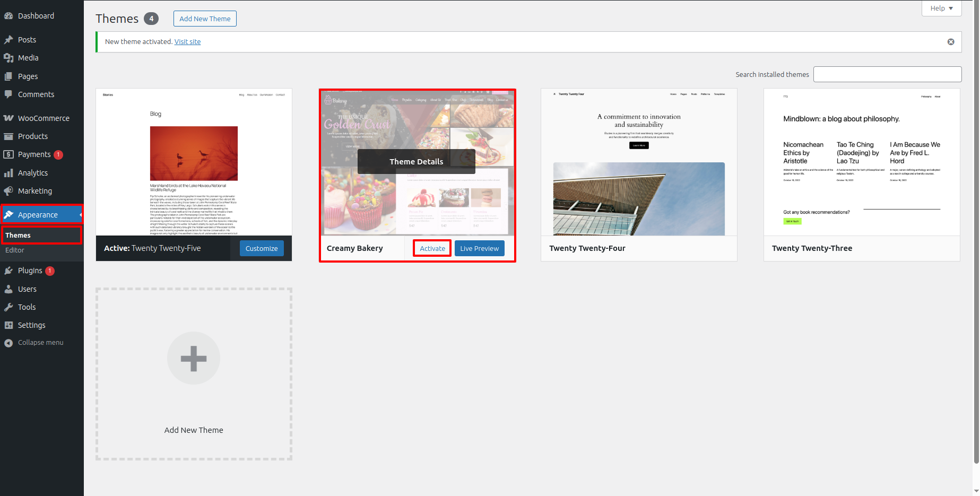Click the Comments bubble icon
980x496 pixels.
coord(8,94)
